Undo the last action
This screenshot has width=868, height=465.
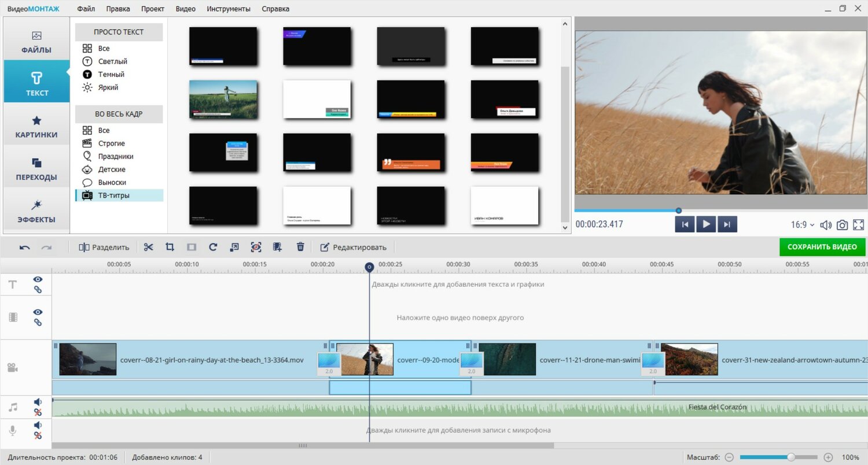pyautogui.click(x=25, y=247)
